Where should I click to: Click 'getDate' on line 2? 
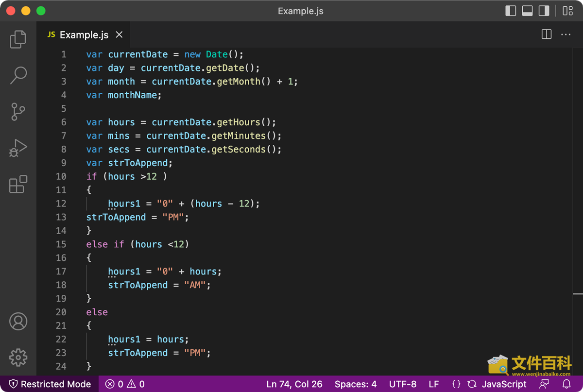[225, 68]
